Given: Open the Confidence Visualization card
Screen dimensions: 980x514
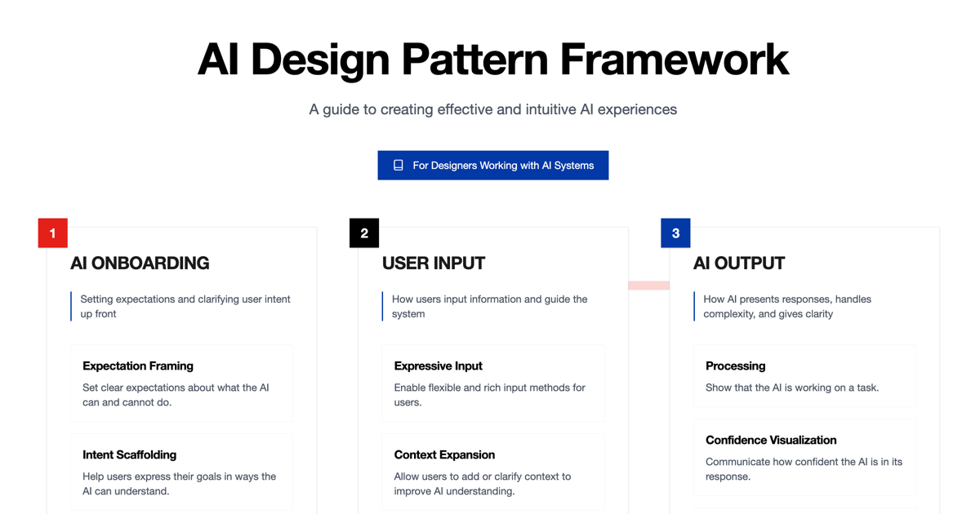Looking at the screenshot, I should [804, 458].
